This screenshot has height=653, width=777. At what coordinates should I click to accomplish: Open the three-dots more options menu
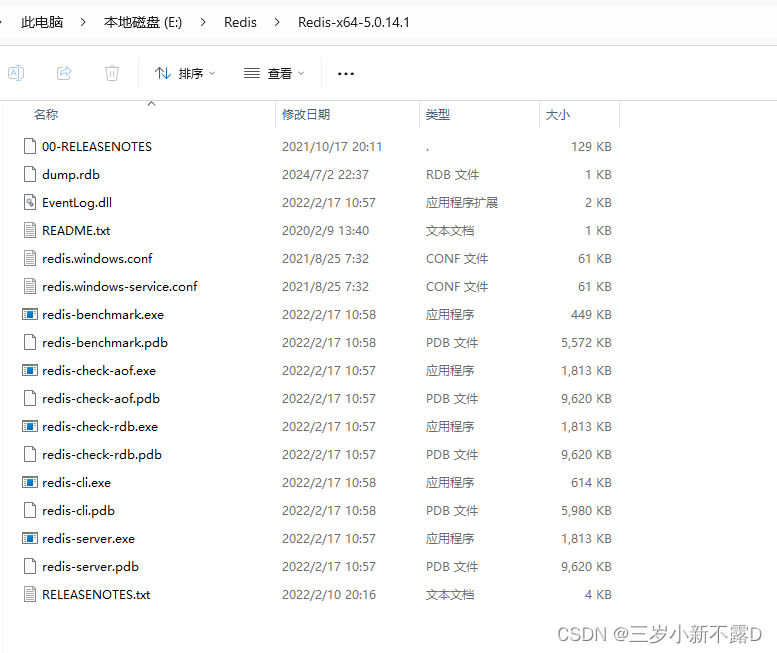tap(346, 74)
